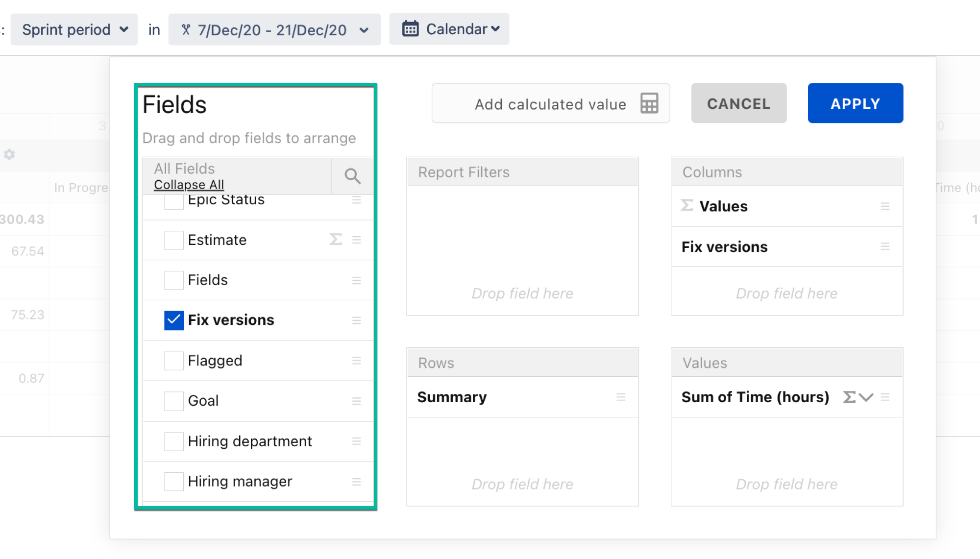Viewport: 980px width, 559px height.
Task: Open the Sprint period dropdown
Action: pos(74,30)
